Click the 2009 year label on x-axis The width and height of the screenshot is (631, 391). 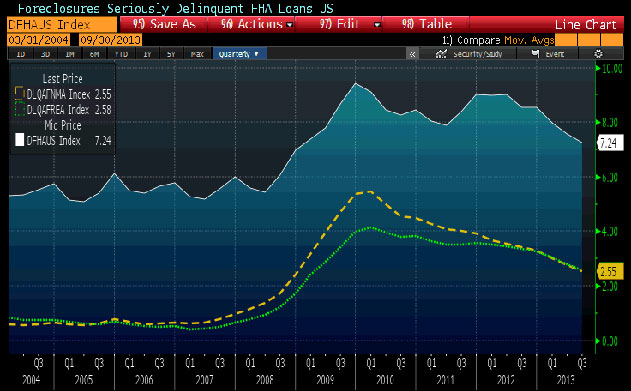pyautogui.click(x=325, y=379)
